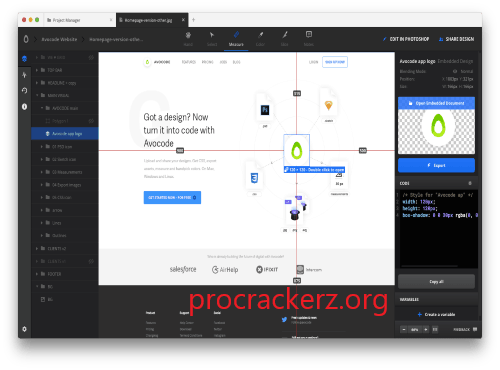Select the BG image layer

click(x=65, y=299)
